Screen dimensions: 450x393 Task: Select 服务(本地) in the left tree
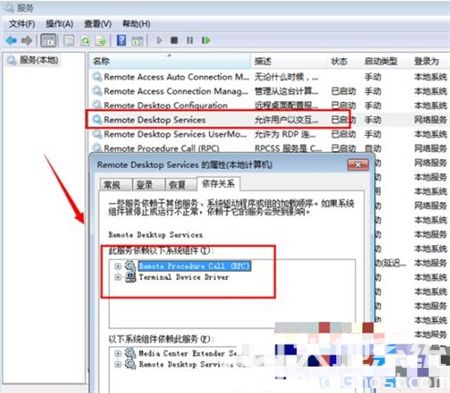[x=39, y=60]
